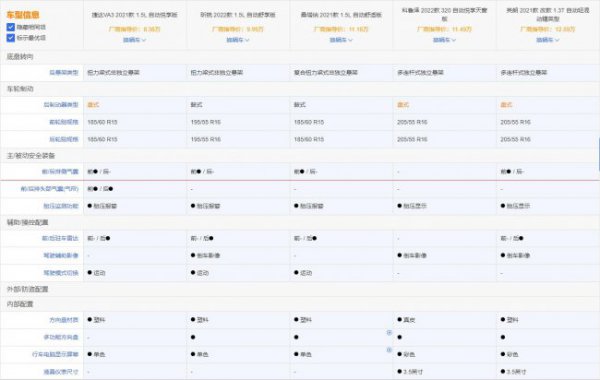Open the 科鲁泽 2022款 320 model title
Image resolution: width=600 pixels, height=380 pixels.
(444, 14)
